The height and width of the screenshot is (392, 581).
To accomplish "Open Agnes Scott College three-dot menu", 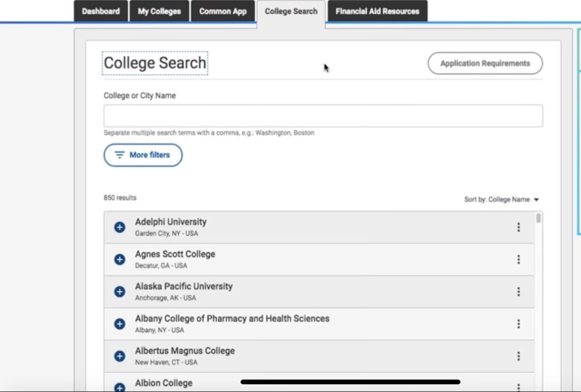I will point(519,259).
